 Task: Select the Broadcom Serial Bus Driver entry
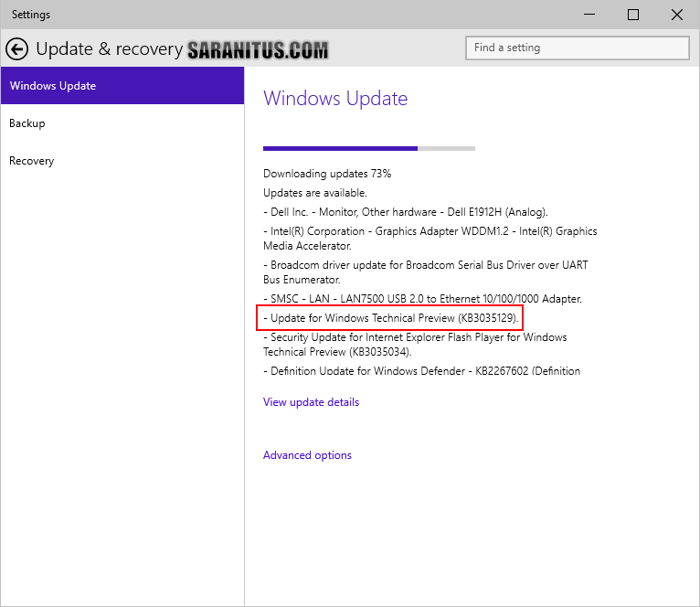[426, 272]
